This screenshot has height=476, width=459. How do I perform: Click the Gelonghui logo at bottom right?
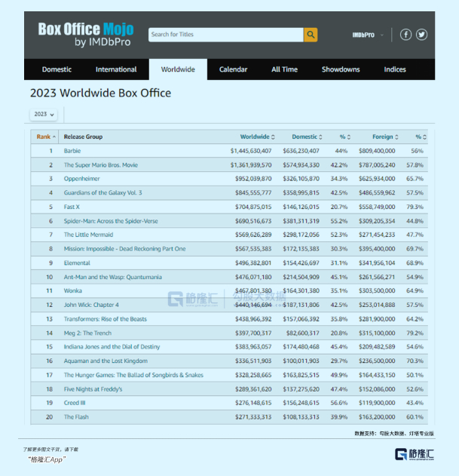pyautogui.click(x=415, y=454)
